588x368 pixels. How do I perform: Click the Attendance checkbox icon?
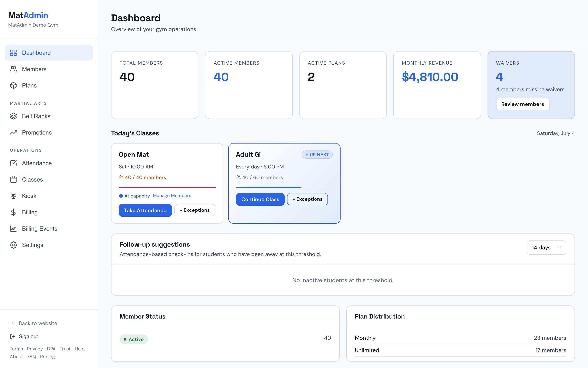(13, 163)
